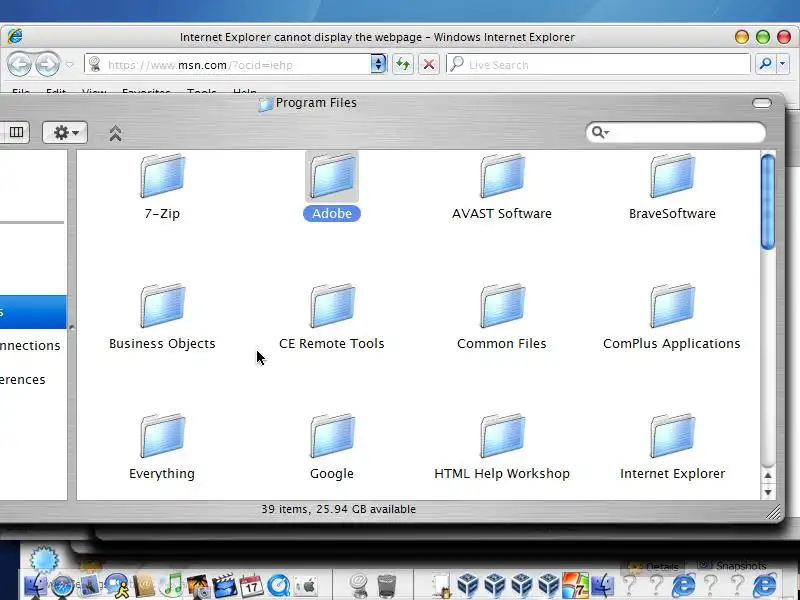
Task: Open the Trash in the dock
Action: [x=387, y=586]
